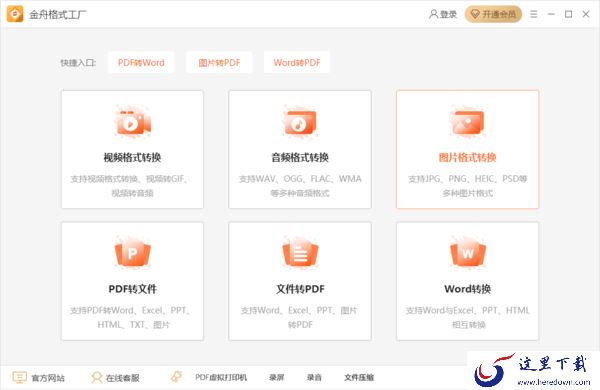600x390 pixels.
Task: Open the 视频格式转换 title
Action: click(132, 157)
